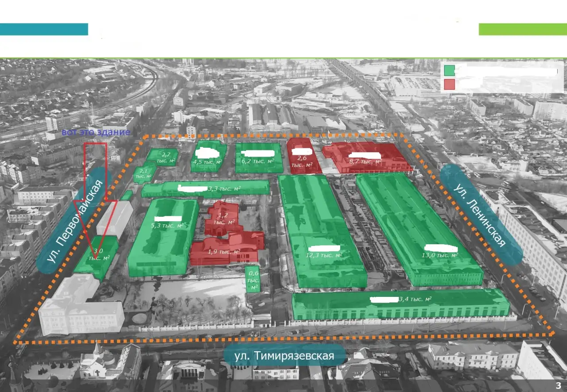Screen dimensions: 567x392
Task: Click the blue 'вот это здание' annotation text
Action: click(96, 132)
